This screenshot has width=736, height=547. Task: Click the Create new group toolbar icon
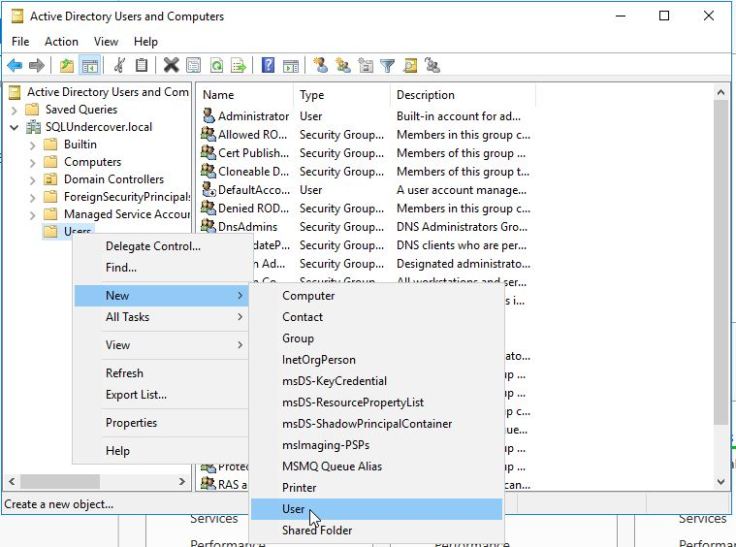tap(343, 65)
